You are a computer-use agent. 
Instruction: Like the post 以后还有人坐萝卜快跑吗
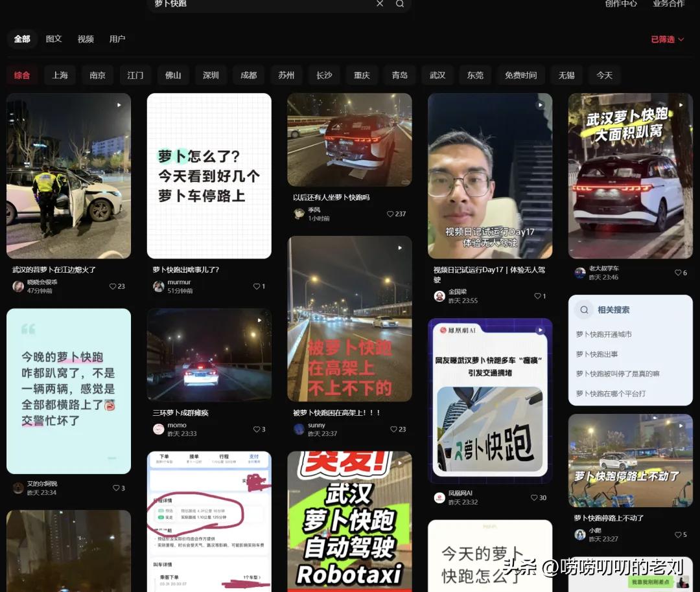click(x=390, y=214)
